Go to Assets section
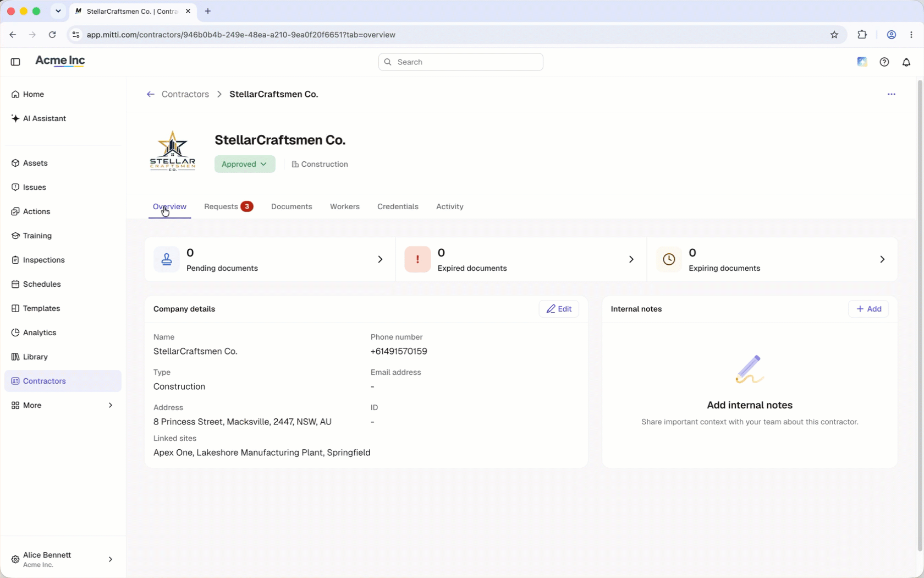This screenshot has width=924, height=578. tap(63, 163)
